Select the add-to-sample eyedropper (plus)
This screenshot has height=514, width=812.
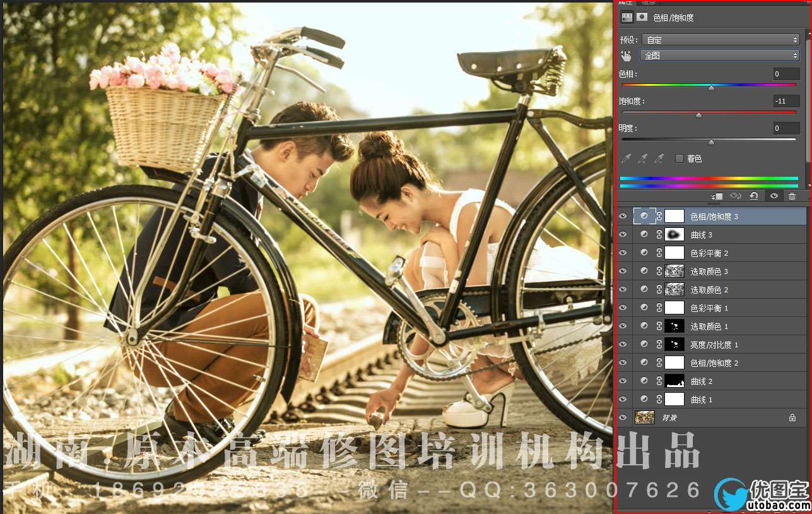642,158
